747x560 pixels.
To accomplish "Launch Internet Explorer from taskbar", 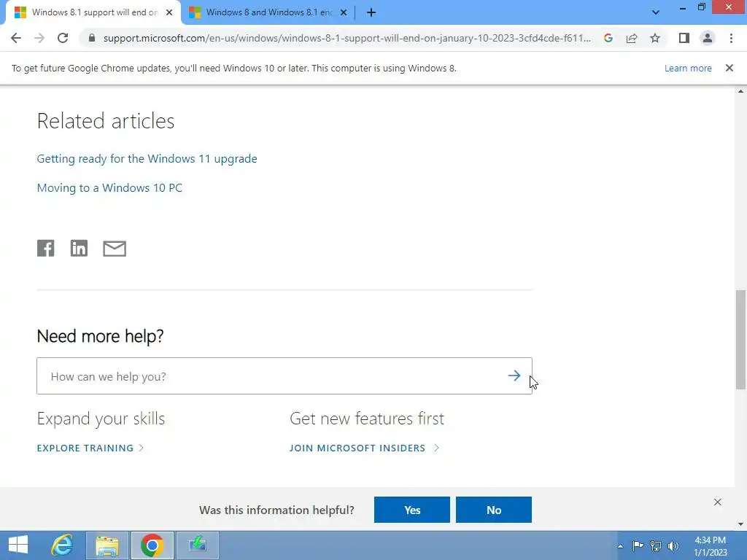I will pyautogui.click(x=63, y=545).
